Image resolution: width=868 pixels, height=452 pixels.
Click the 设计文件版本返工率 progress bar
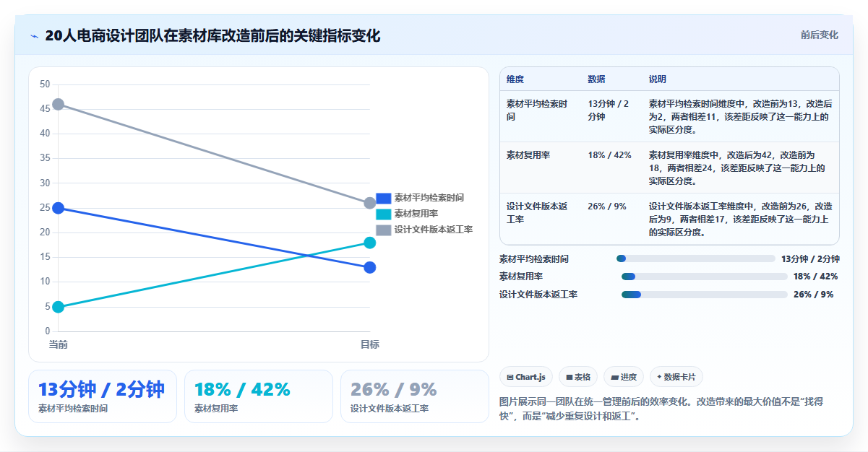click(705, 295)
